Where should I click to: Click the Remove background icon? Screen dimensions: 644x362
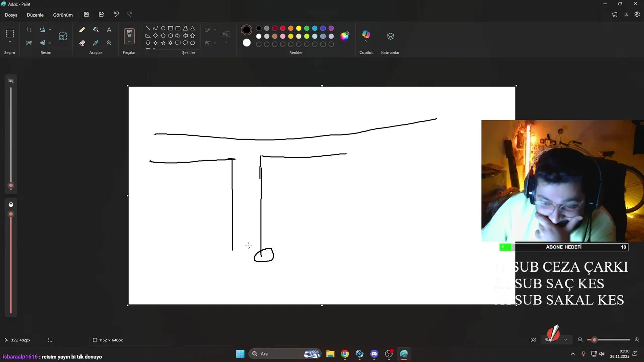coord(29,43)
